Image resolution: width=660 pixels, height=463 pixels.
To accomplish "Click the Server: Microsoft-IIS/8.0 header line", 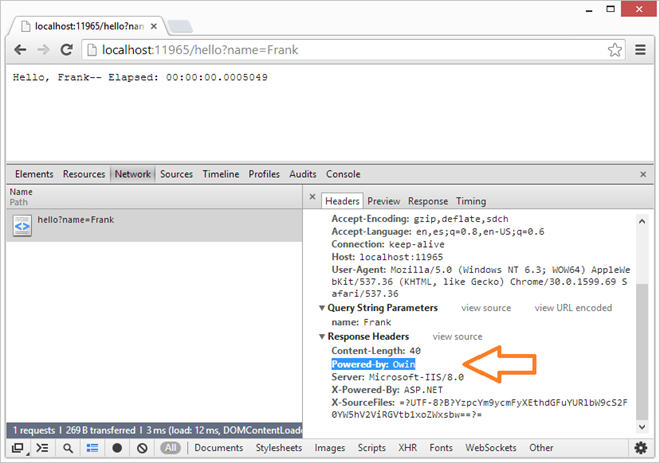I will tap(397, 377).
